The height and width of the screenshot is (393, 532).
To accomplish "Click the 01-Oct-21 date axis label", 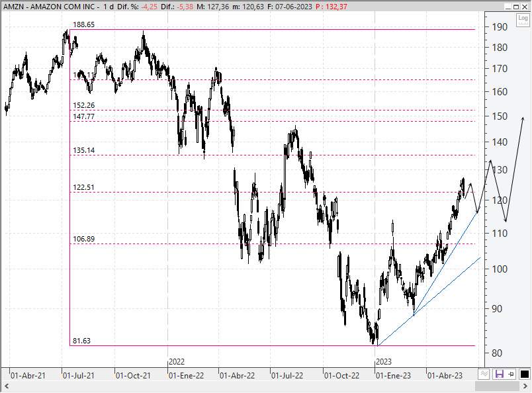I will point(133,376).
